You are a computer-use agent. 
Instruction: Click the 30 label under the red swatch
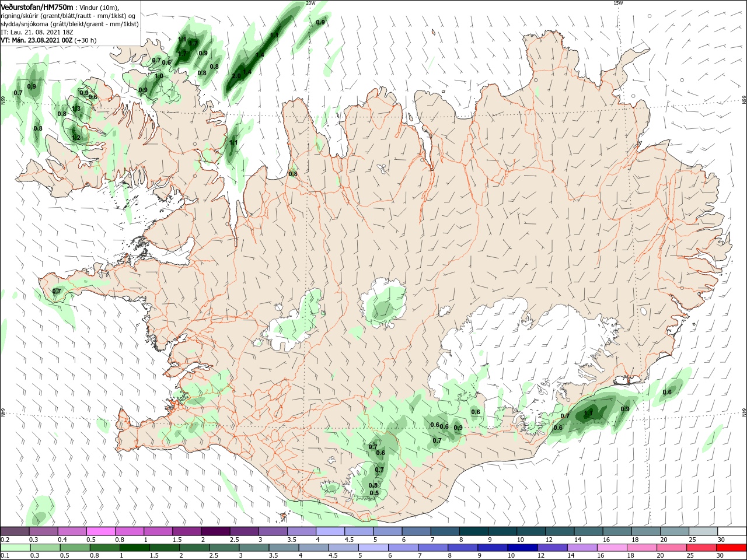tap(721, 556)
